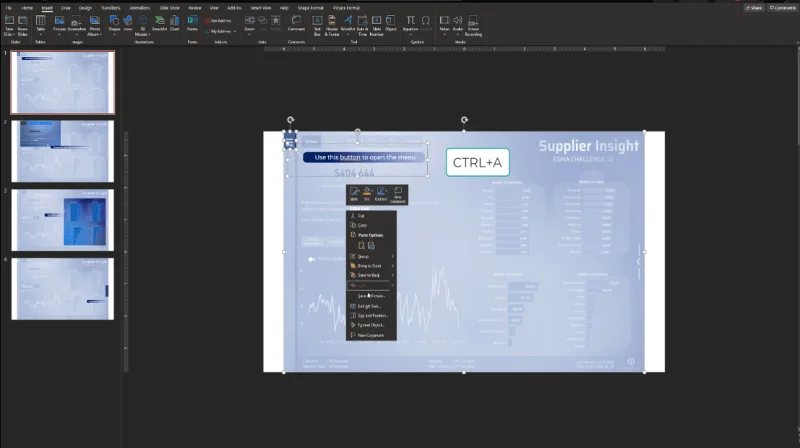Viewport: 800px width, 448px height.
Task: Open the File tab
Action: 9,8
